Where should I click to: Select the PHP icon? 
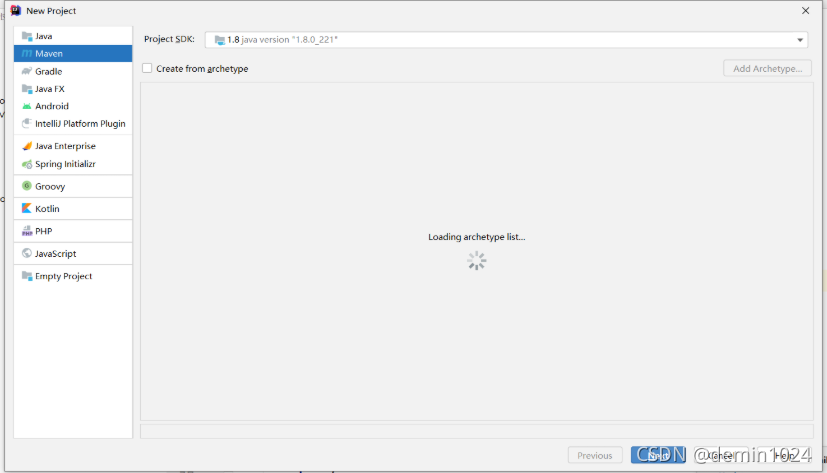coord(27,231)
